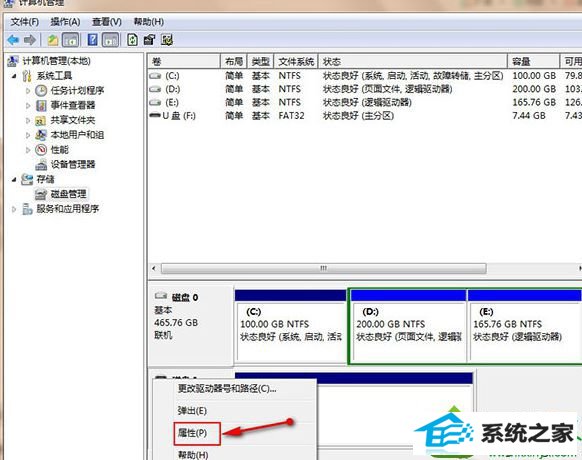Select the (C:) 100.00 GB NTFS partition block
Image resolution: width=582 pixels, height=460 pixels.
click(291, 326)
